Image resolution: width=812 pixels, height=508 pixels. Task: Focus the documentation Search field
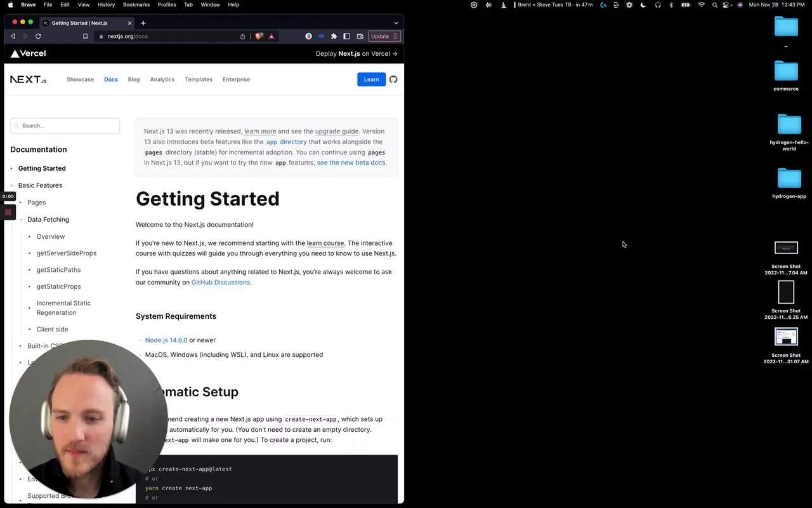coord(65,126)
